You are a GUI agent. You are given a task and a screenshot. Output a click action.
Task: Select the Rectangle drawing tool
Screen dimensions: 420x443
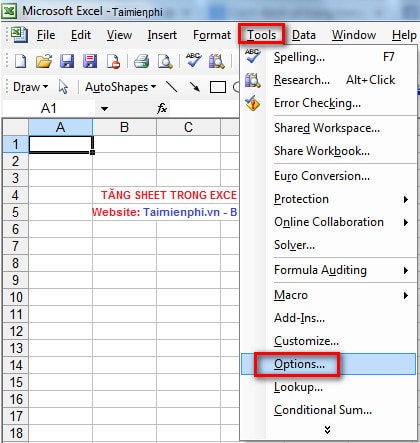(x=218, y=87)
